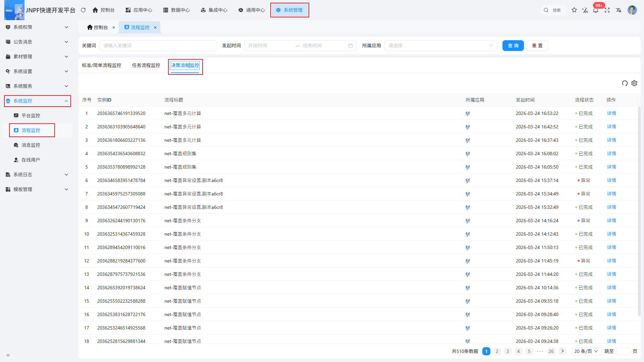Open the 20 条/页 page size dropdown
The image size is (644, 362).
(586, 351)
